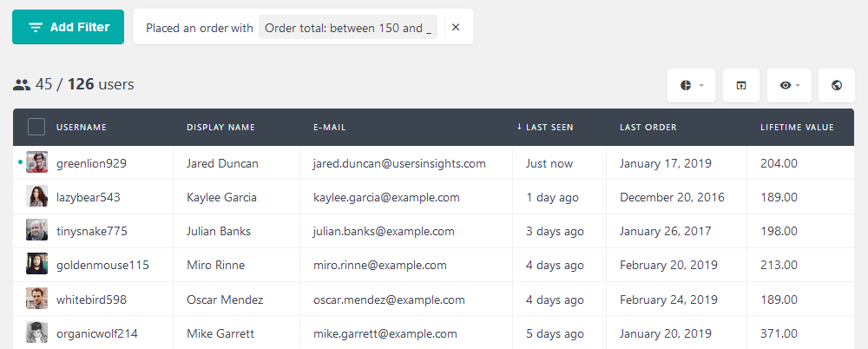Viewport: 868px width, 349px height.
Task: Remove the order total filter with X
Action: click(456, 28)
